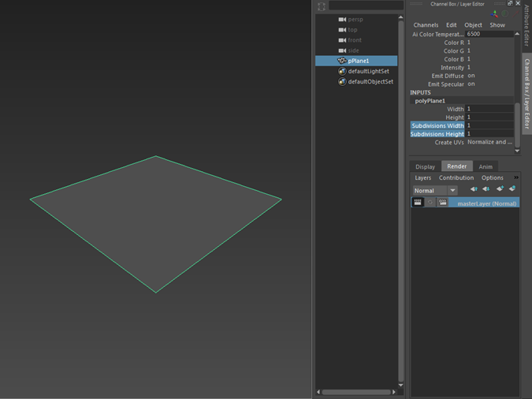532x399 pixels.
Task: Open the Options menu in Layer Editor
Action: click(x=493, y=178)
